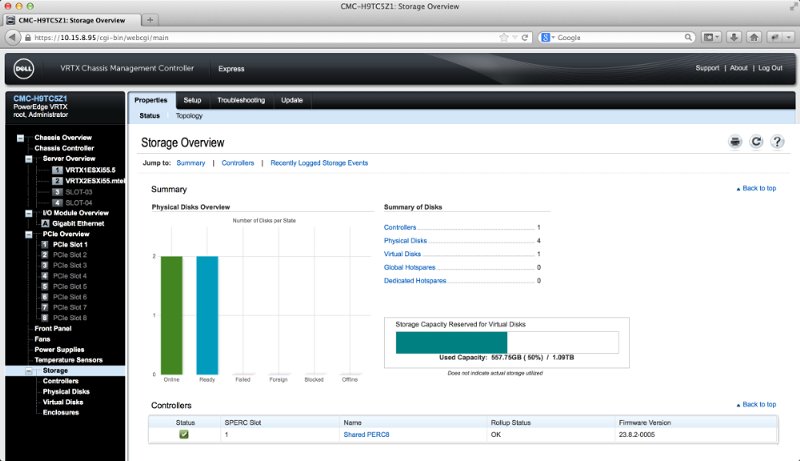Screen dimensions: 800x461
Task: Jump to Controllers section
Action: tap(238, 163)
